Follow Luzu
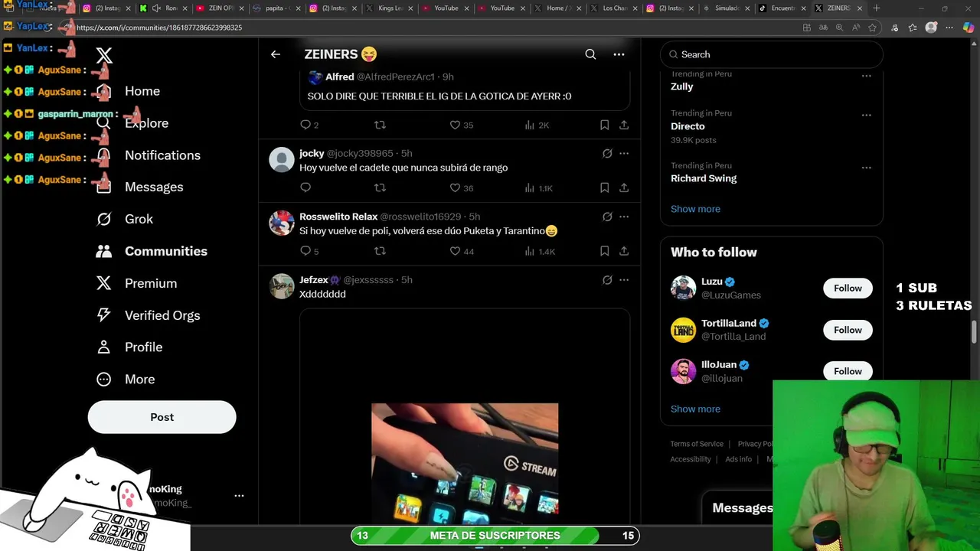Image resolution: width=980 pixels, height=551 pixels. click(x=848, y=289)
